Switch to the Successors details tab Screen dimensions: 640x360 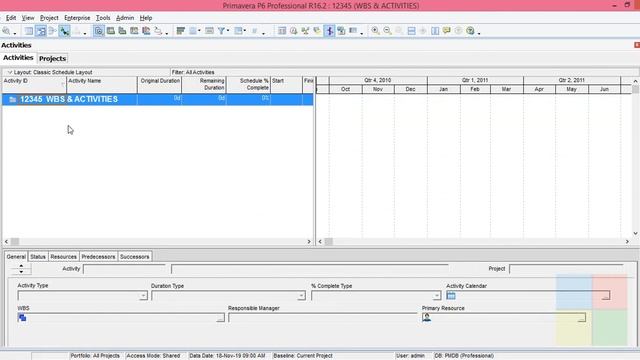[135, 257]
